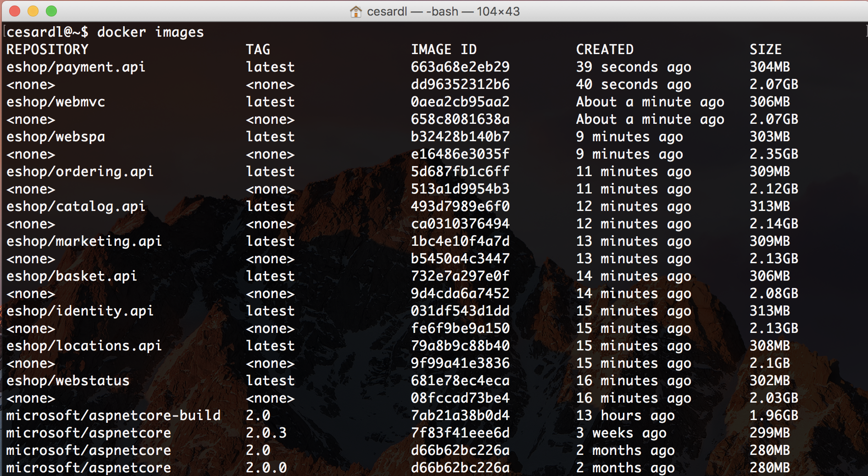868x476 pixels.
Task: Click the SIZE column header
Action: click(766, 50)
